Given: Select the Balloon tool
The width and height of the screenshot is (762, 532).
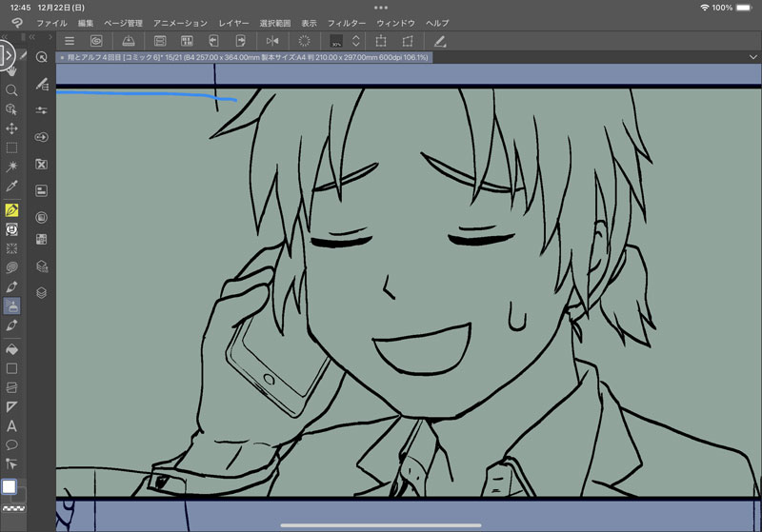Looking at the screenshot, I should tap(12, 444).
